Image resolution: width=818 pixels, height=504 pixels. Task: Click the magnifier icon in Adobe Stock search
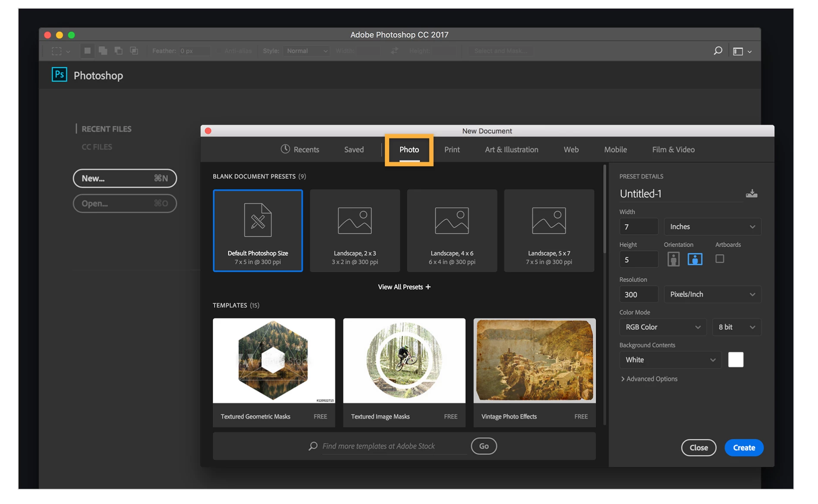pyautogui.click(x=313, y=446)
